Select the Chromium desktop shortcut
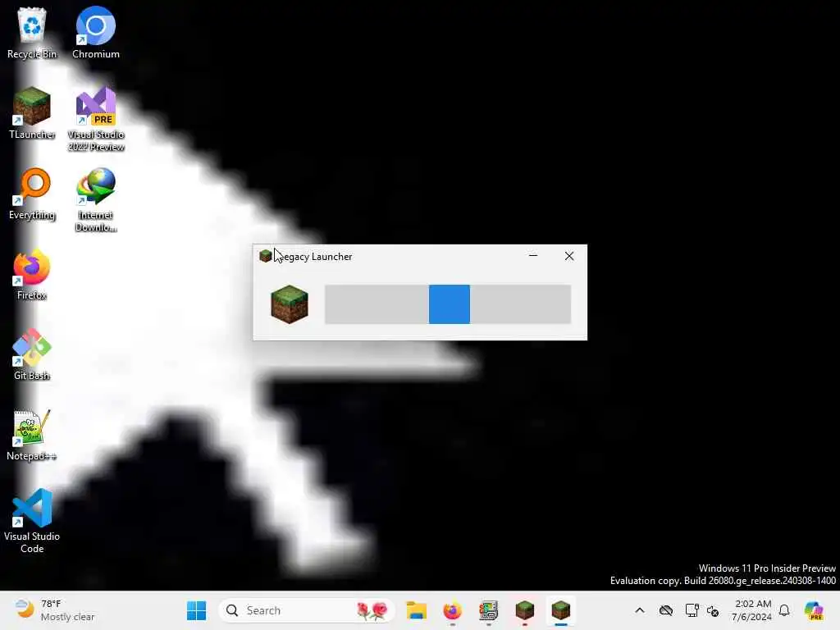 pos(96,33)
